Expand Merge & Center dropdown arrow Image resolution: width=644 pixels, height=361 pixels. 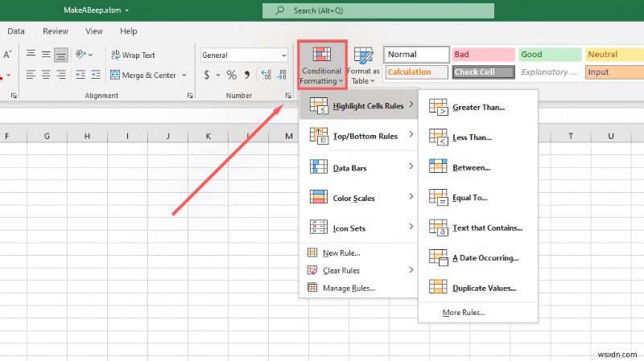click(x=184, y=75)
